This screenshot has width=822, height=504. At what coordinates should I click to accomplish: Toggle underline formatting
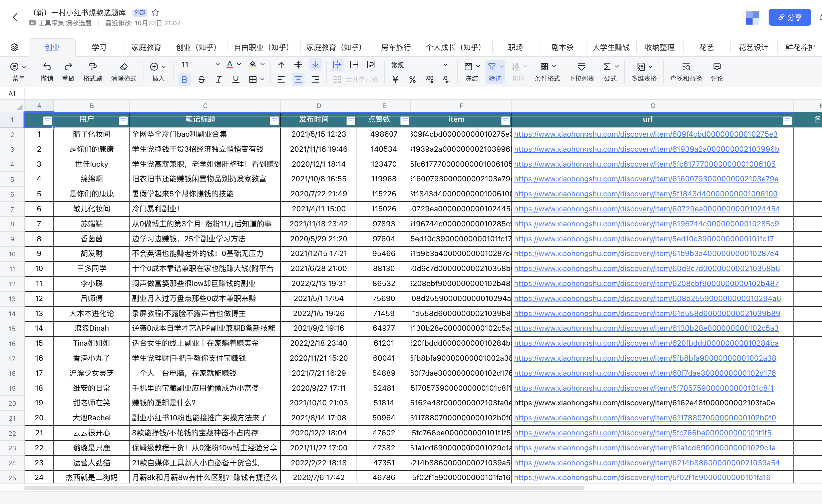(236, 79)
